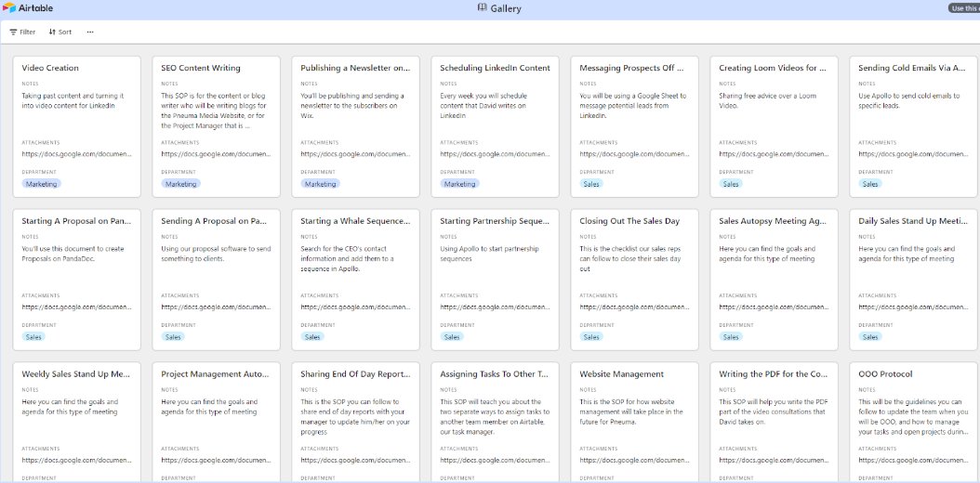Open the Sending Cold Emails Via card title
This screenshot has height=483, width=980.
pos(912,68)
